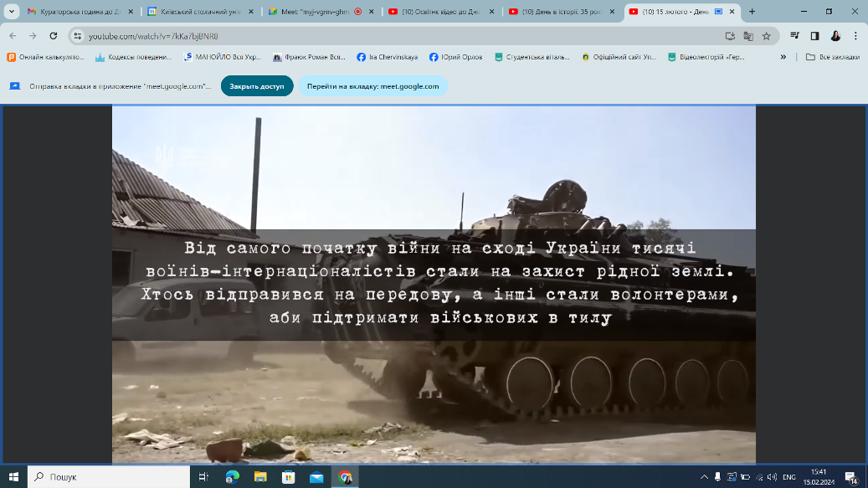Open Microsoft Store from taskbar

pyautogui.click(x=289, y=477)
